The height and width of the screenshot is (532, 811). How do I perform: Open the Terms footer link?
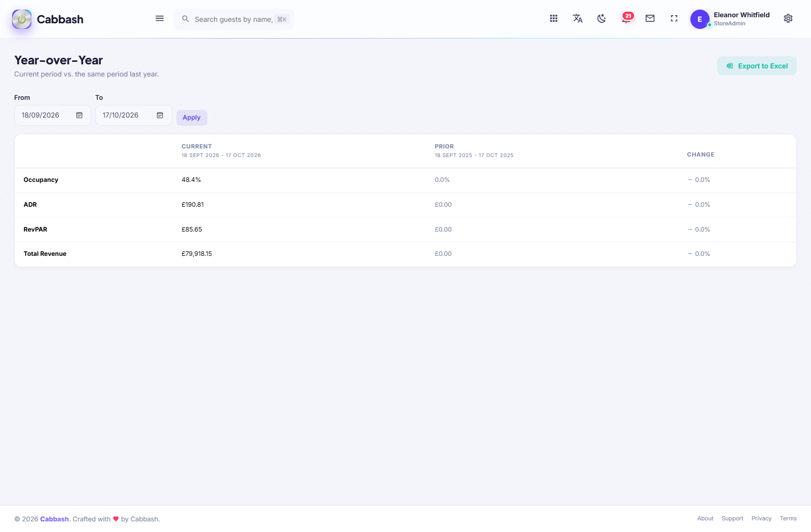pos(788,518)
